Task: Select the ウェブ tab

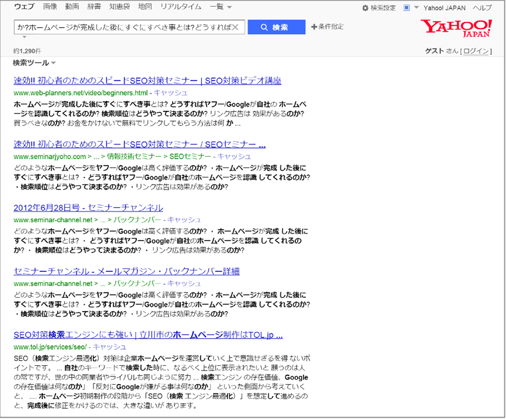Action: pyautogui.click(x=24, y=7)
